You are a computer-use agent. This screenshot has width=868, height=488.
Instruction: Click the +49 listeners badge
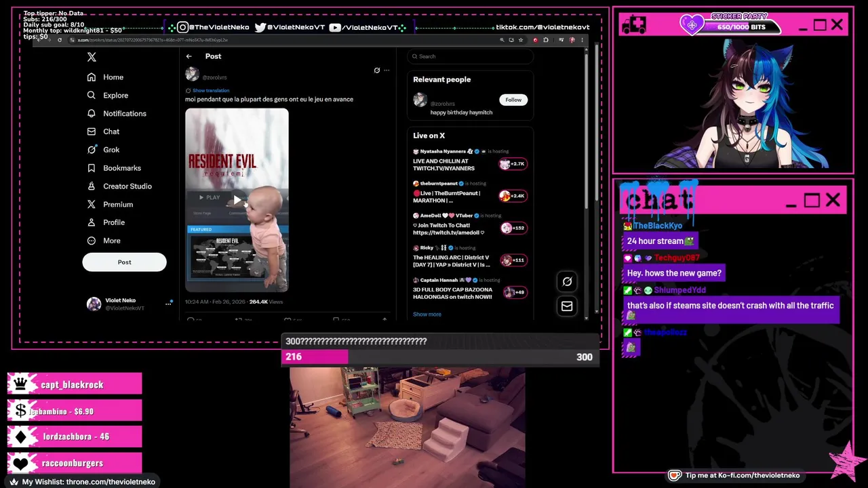pyautogui.click(x=514, y=292)
